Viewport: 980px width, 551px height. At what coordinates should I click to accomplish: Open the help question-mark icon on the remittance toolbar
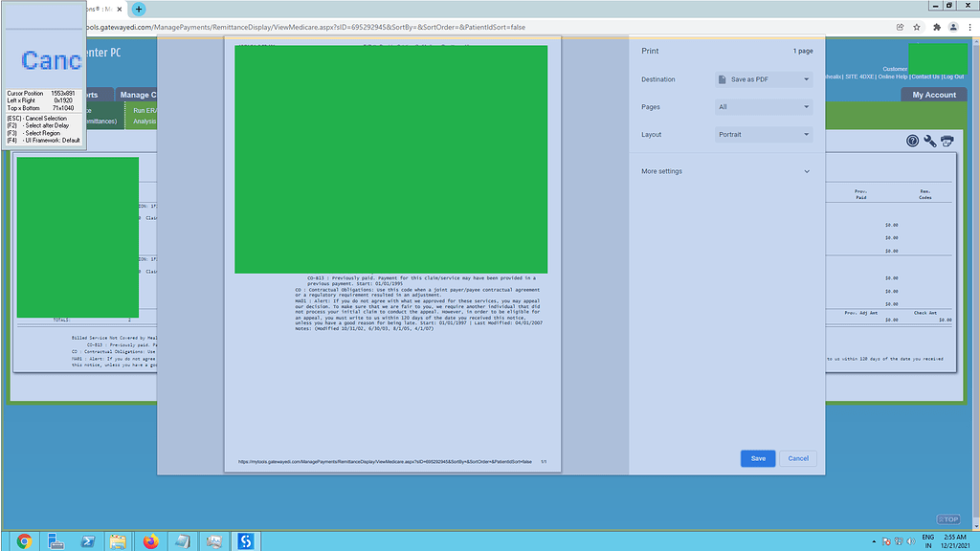(x=913, y=141)
